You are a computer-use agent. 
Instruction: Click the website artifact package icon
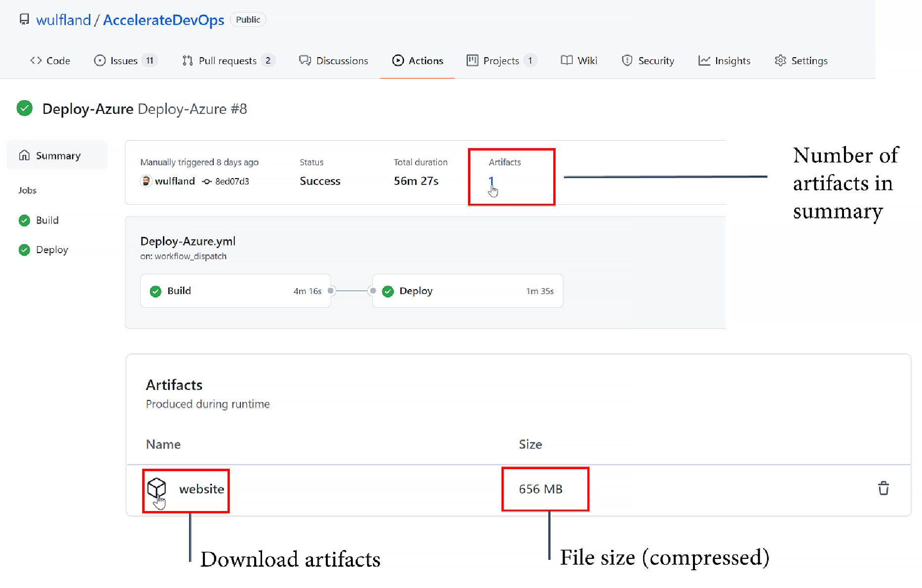(x=156, y=488)
